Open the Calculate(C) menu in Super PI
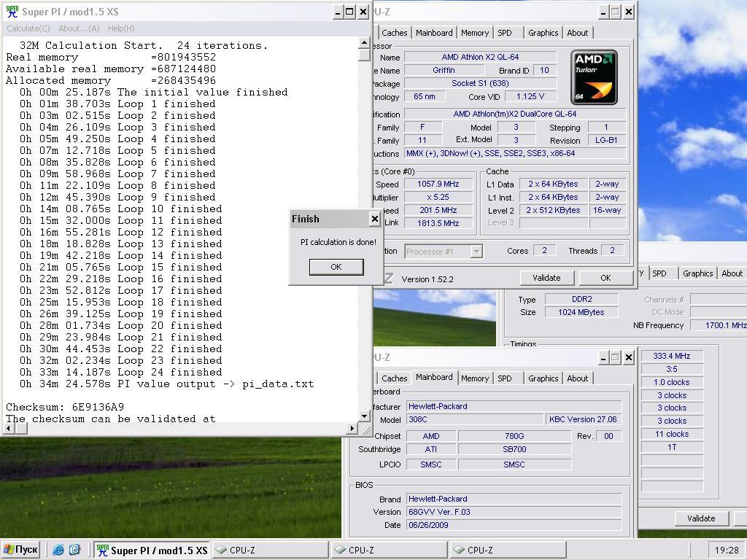Viewport: 747px width, 560px height. pyautogui.click(x=28, y=28)
